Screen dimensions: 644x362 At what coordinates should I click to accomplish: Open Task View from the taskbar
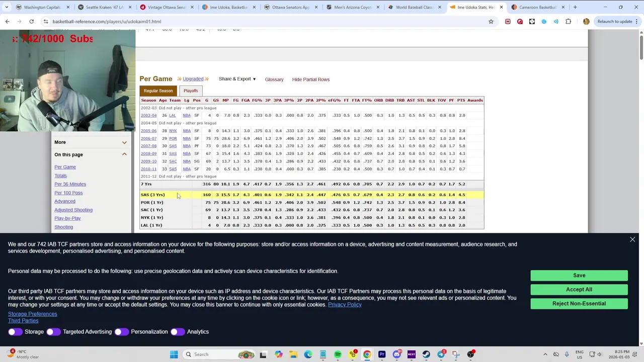point(263,354)
